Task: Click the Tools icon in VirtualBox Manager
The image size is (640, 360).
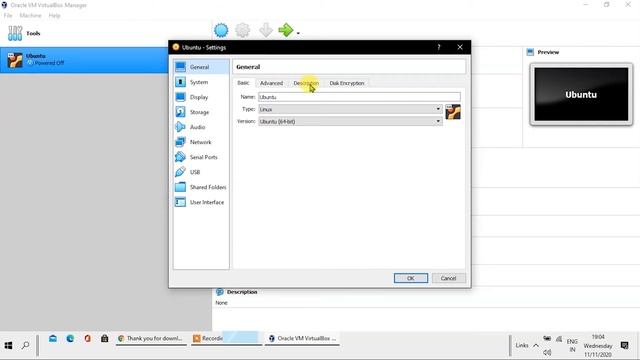Action: (x=15, y=33)
